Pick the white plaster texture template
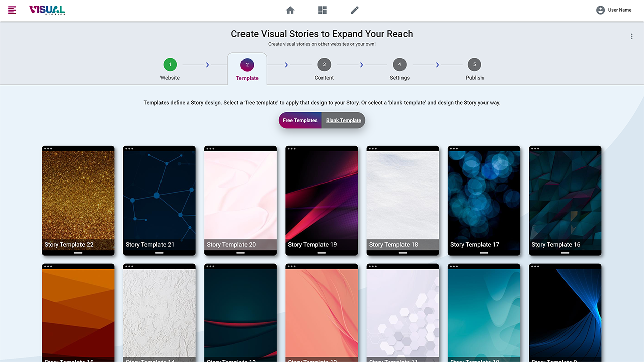This screenshot has width=644, height=362. [159, 313]
